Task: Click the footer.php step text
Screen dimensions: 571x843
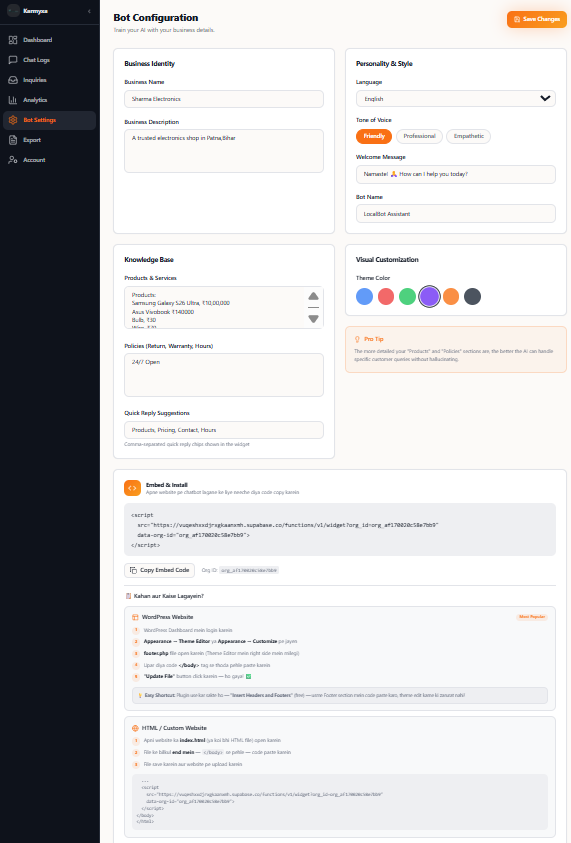Action: [220, 653]
